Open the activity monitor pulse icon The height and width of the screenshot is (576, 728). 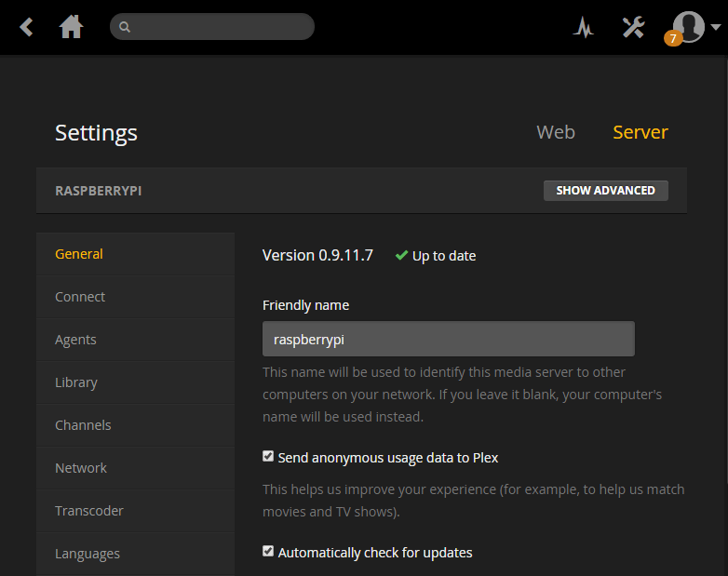click(584, 28)
